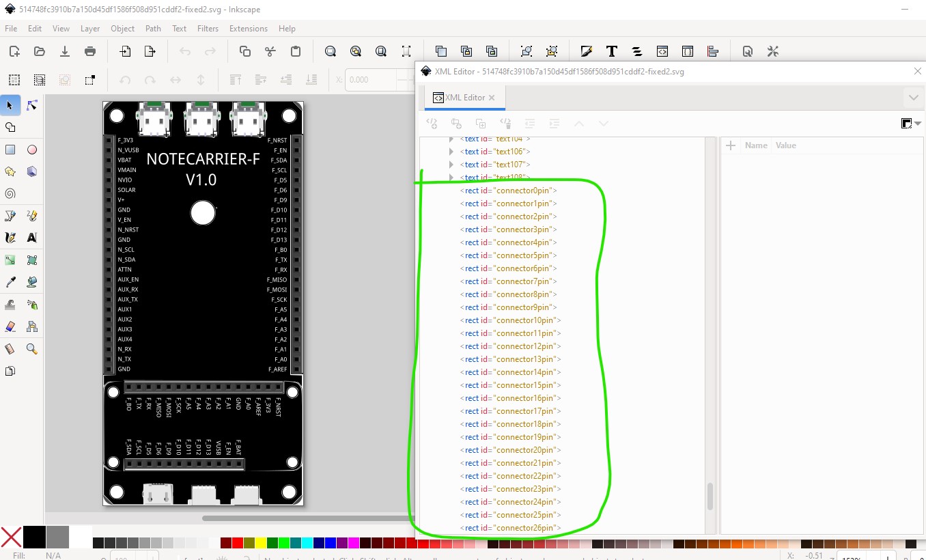Screen dimensions: 926x560
Task: Click the no-paint X swatch
Action: point(11,537)
